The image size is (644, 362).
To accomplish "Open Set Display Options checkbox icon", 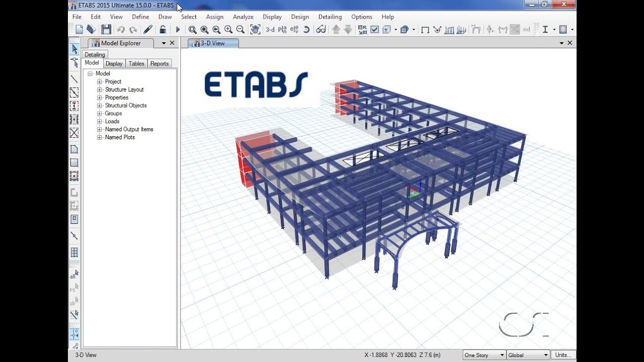I will (x=375, y=30).
